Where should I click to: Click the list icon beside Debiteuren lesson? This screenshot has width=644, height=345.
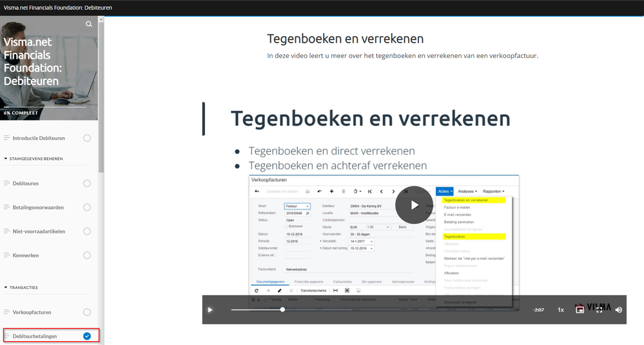point(6,183)
